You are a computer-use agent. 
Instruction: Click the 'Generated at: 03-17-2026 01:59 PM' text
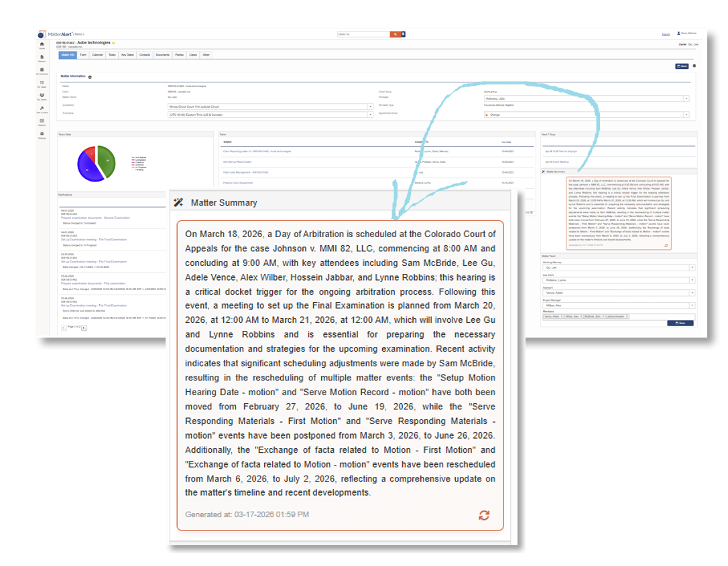coord(247,514)
